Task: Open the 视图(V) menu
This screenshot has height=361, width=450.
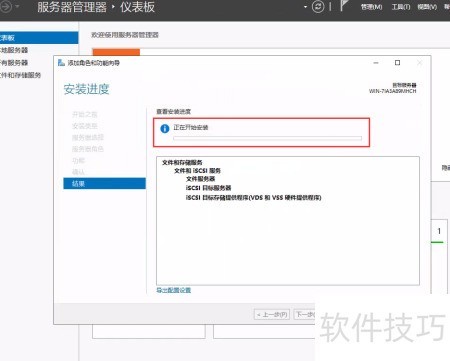Action: point(427,7)
